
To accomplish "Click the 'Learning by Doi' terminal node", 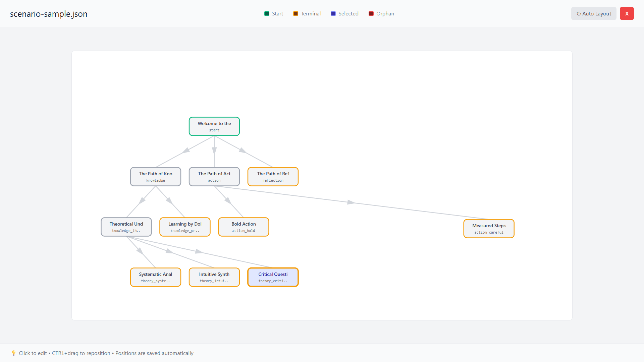I will [x=185, y=227].
